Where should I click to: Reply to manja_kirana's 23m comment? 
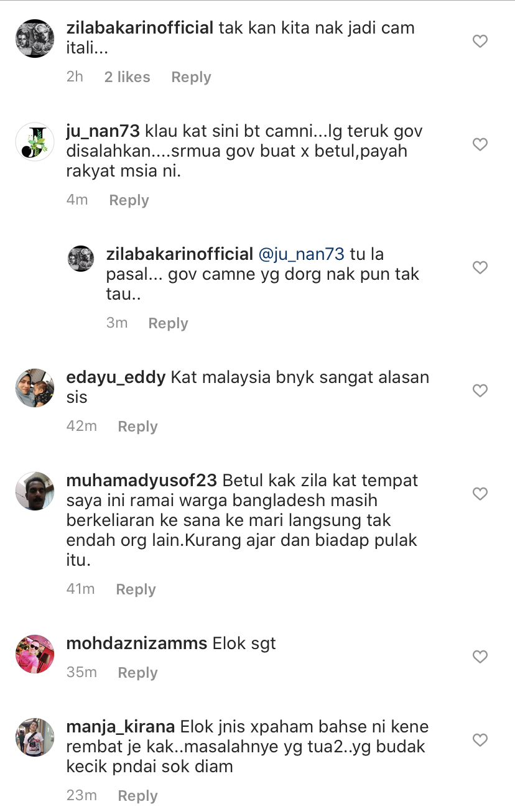(138, 796)
